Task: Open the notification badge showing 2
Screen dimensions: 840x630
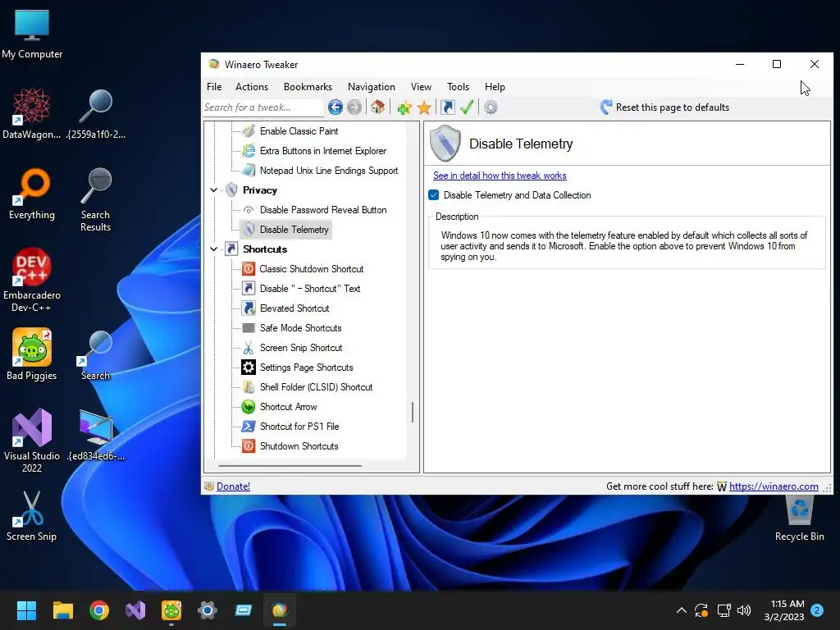Action: pos(817,610)
